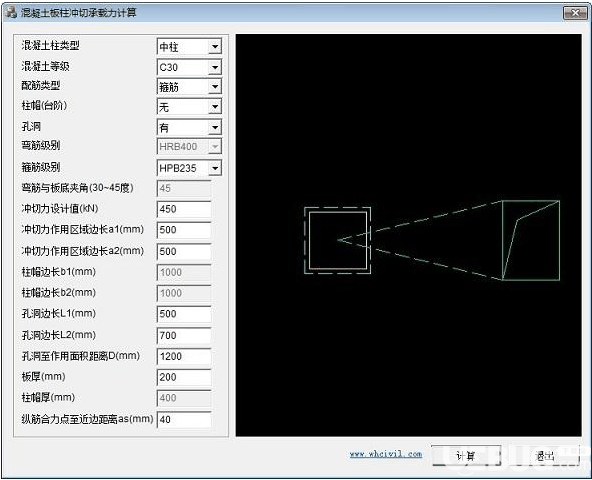Open the 混凝土柱类型 dropdown showing 中柱
This screenshot has height=480, width=592.
(189, 46)
